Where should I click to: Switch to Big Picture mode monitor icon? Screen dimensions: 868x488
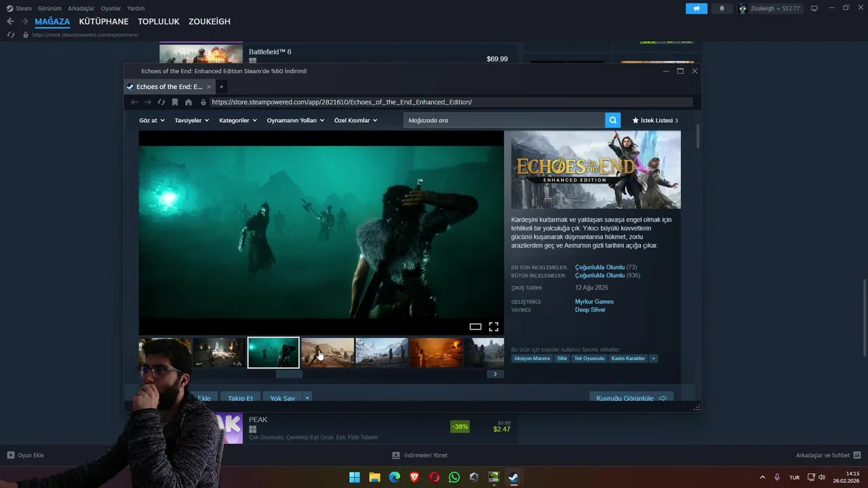pos(814,8)
